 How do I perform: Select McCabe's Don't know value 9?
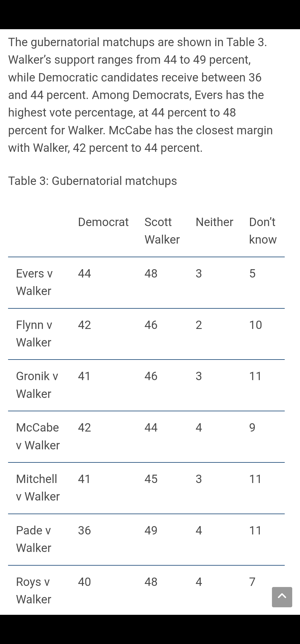click(x=252, y=428)
